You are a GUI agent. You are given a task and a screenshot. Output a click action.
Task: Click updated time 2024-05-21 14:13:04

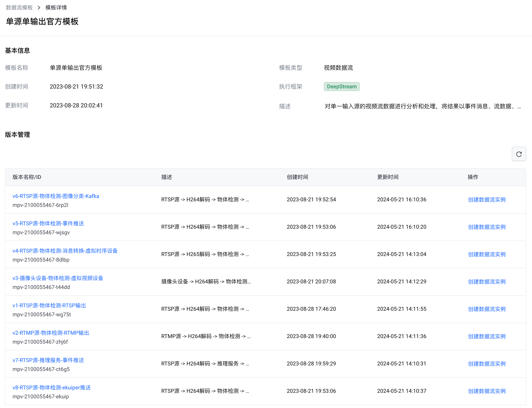401,254
